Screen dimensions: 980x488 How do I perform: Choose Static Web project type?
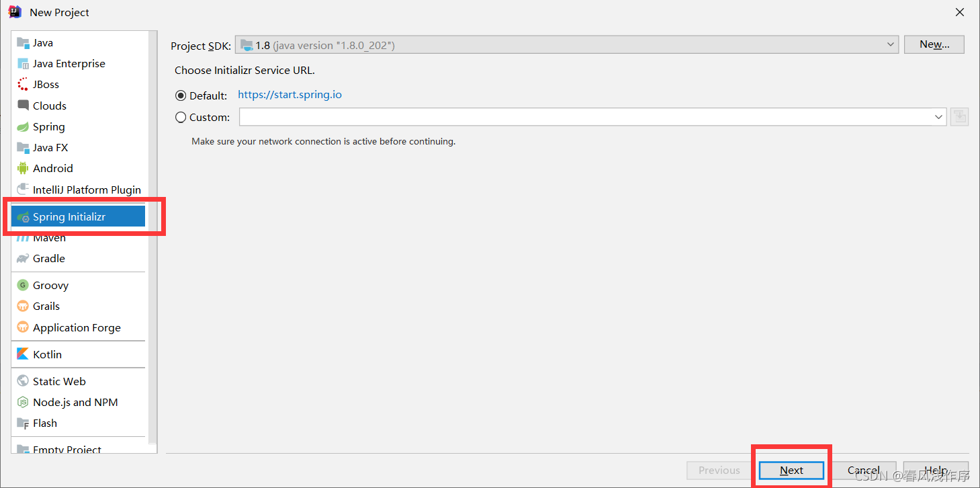click(78, 381)
